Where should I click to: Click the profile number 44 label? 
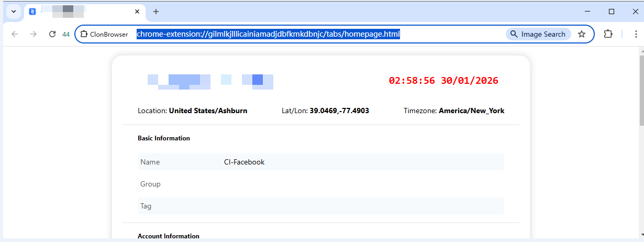pyautogui.click(x=66, y=35)
